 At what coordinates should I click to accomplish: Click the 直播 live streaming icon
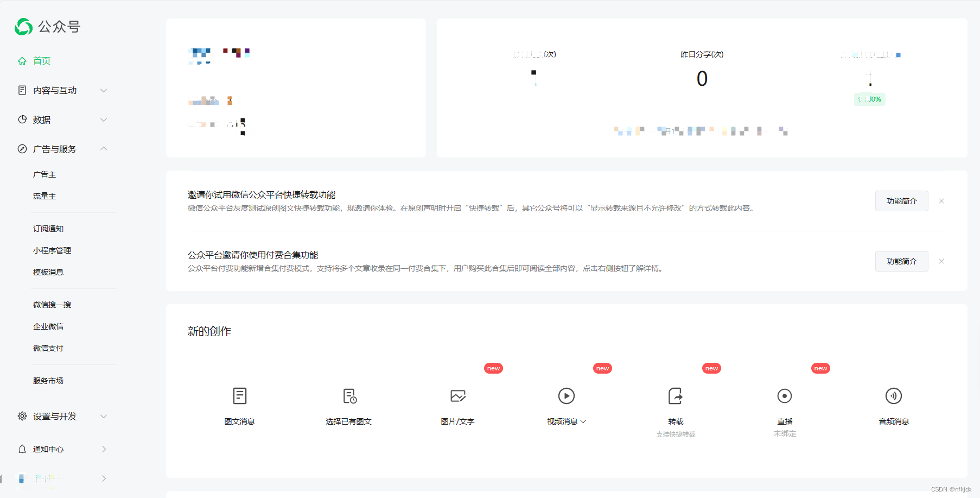point(785,396)
